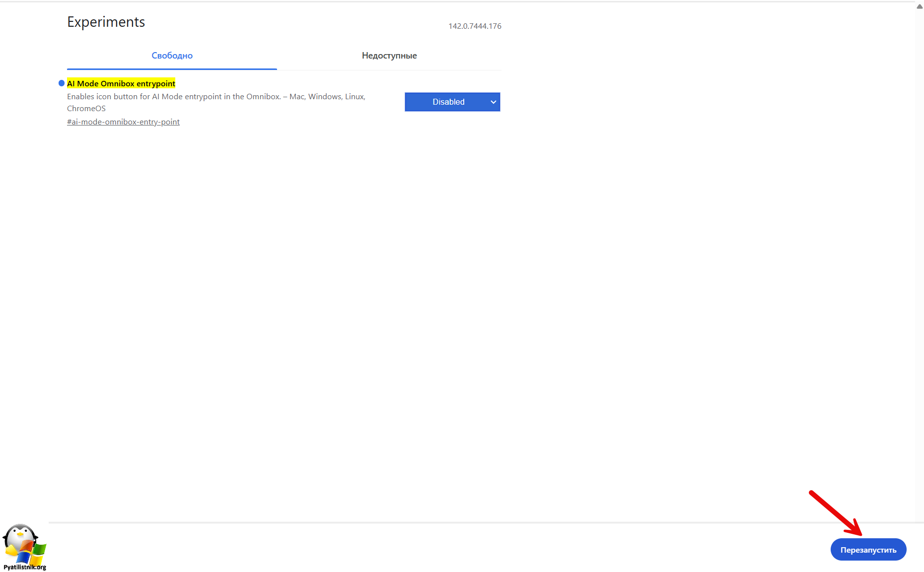Click the red arrow annotation

coord(835,513)
